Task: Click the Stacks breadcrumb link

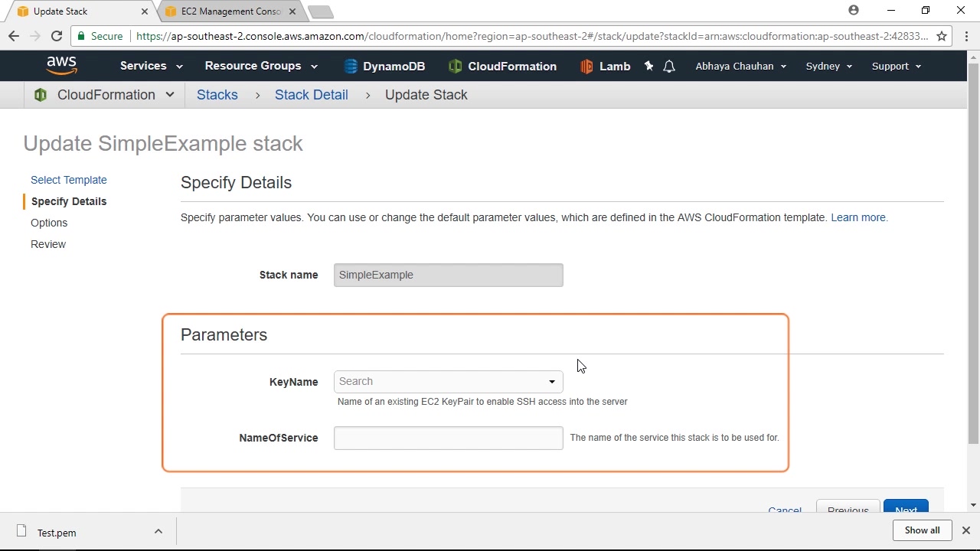Action: [x=217, y=95]
